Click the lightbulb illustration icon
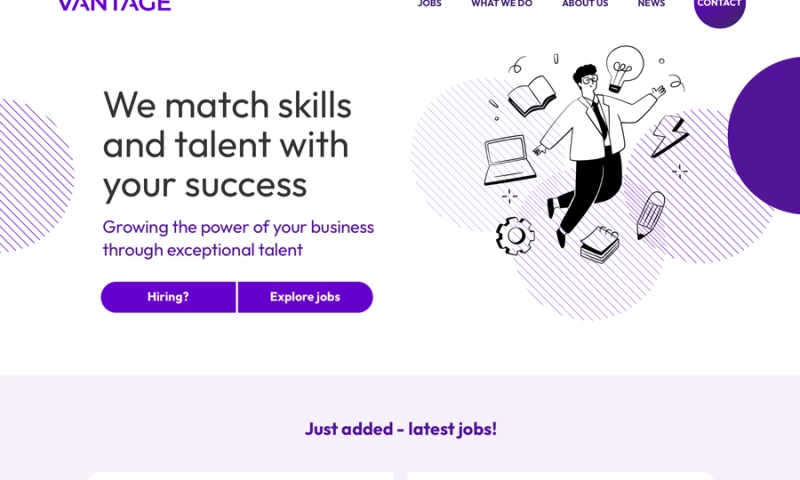The height and width of the screenshot is (480, 800). [624, 67]
